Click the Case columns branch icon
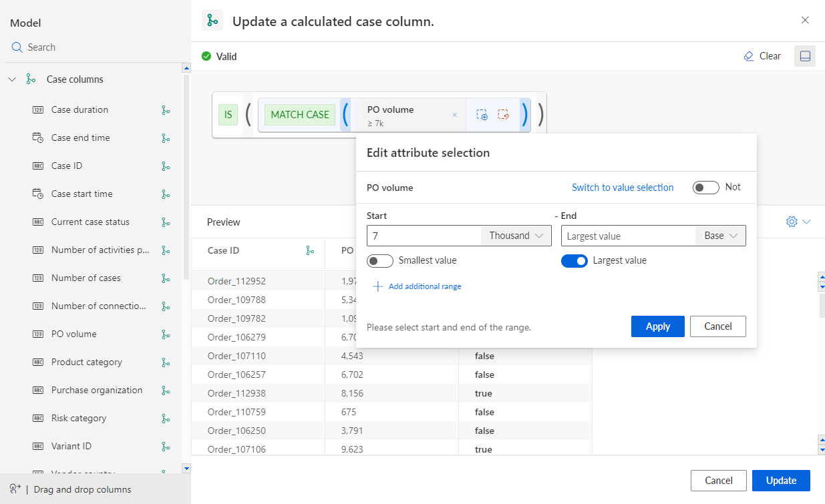 (31, 79)
